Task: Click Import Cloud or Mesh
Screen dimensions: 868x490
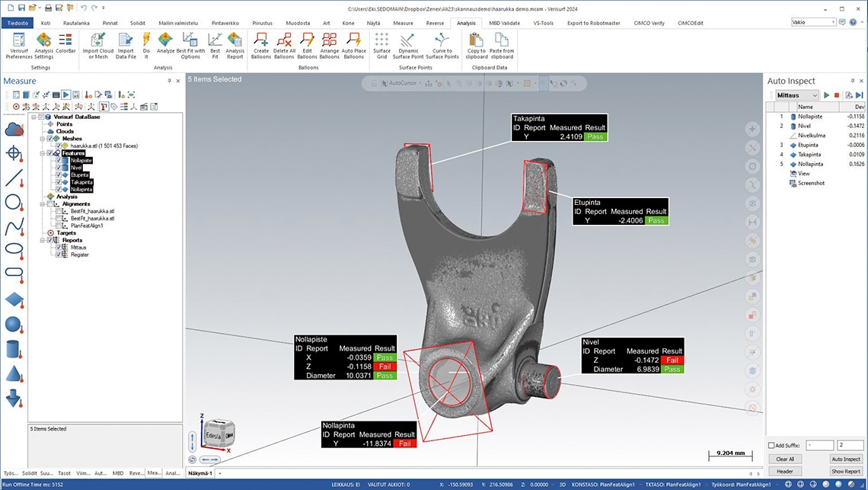Action: [98, 46]
